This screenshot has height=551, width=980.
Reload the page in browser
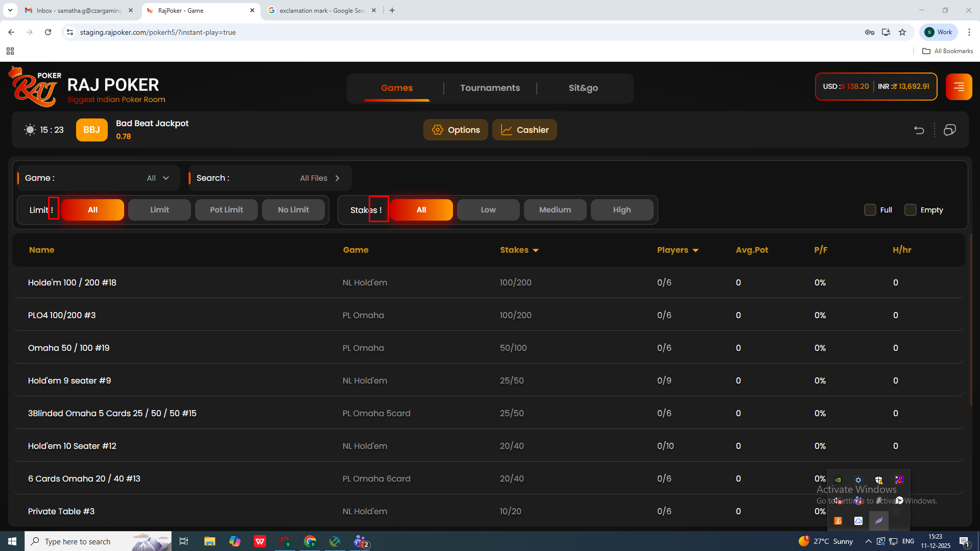coord(48,32)
